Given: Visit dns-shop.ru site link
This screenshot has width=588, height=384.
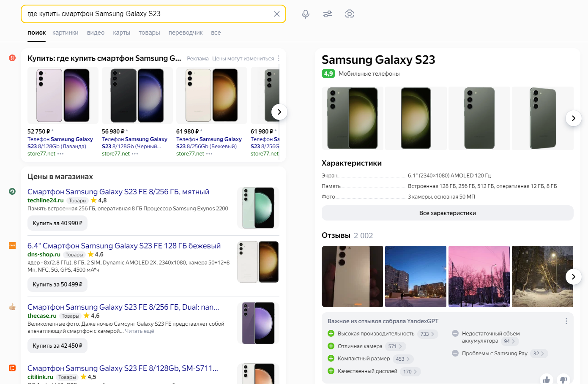Looking at the screenshot, I should point(44,254).
